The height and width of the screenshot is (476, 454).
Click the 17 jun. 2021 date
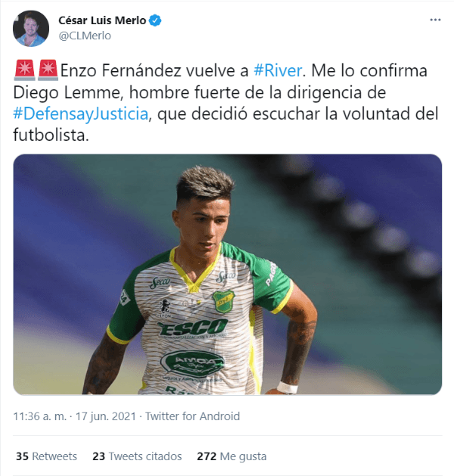click(106, 416)
